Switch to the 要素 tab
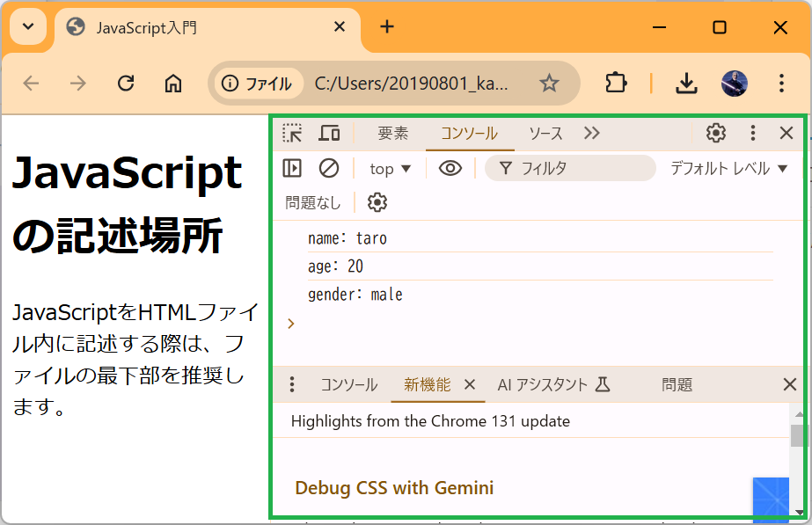The image size is (812, 525). (x=392, y=133)
